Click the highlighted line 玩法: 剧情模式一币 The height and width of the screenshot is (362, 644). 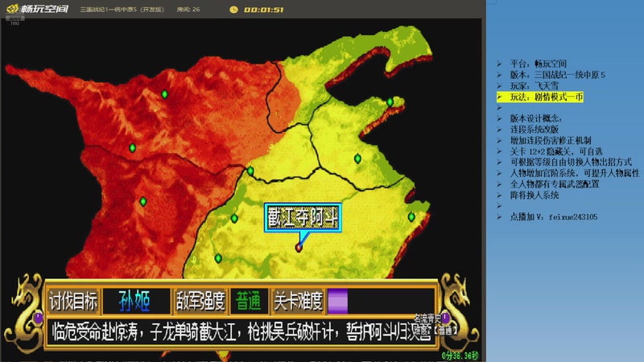(x=539, y=97)
